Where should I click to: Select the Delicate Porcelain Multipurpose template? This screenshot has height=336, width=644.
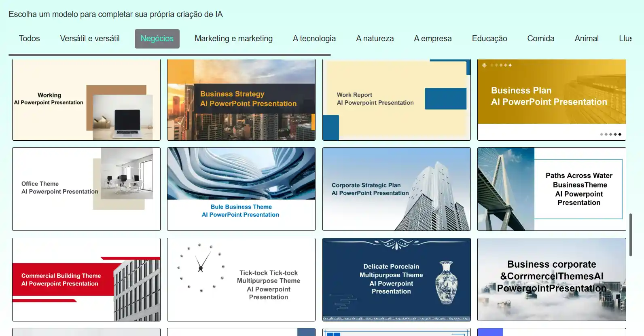pyautogui.click(x=396, y=279)
